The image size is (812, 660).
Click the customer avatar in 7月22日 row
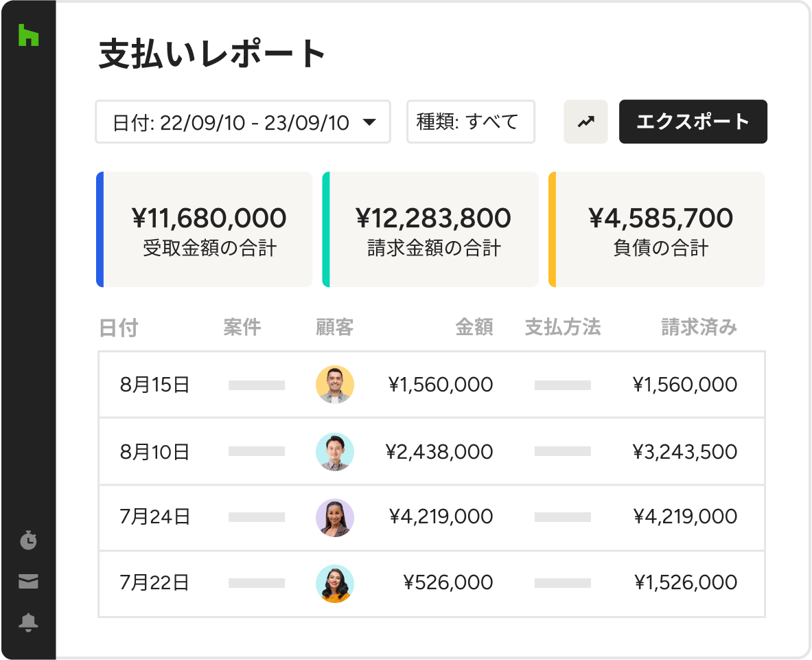[335, 583]
